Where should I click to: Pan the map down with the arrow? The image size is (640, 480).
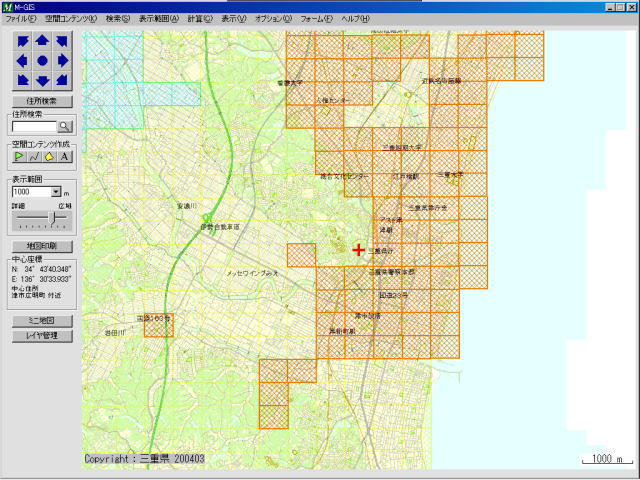(42, 79)
